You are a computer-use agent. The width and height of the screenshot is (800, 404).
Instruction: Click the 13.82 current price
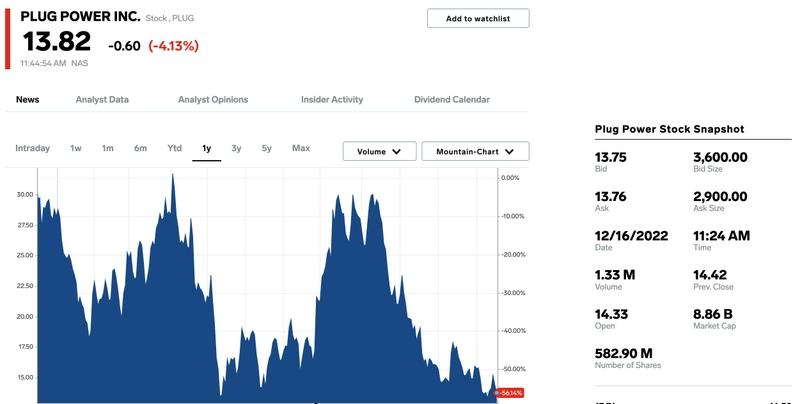[57, 41]
